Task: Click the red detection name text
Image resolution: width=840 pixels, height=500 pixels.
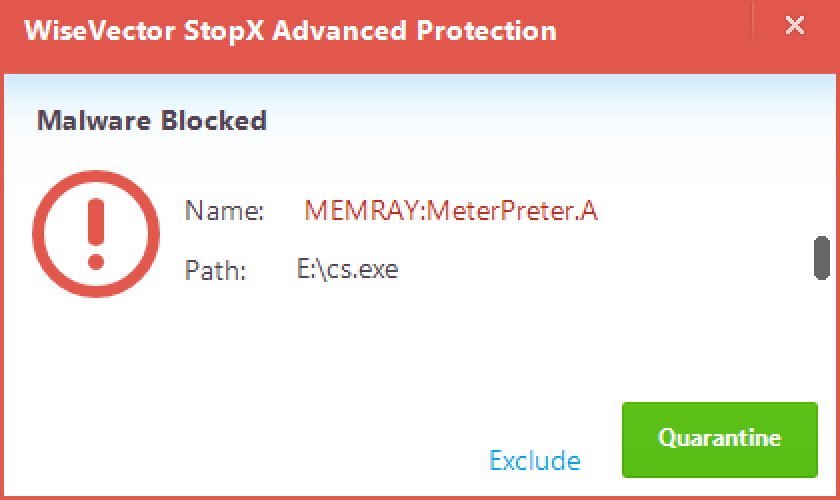Action: pyautogui.click(x=451, y=211)
